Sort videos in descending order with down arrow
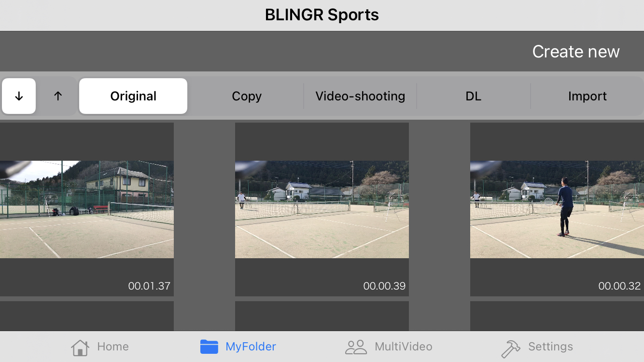The image size is (644, 362). pyautogui.click(x=19, y=96)
